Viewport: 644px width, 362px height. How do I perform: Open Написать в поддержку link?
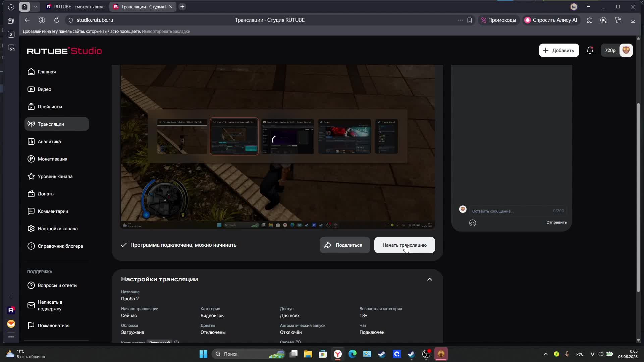point(57,305)
